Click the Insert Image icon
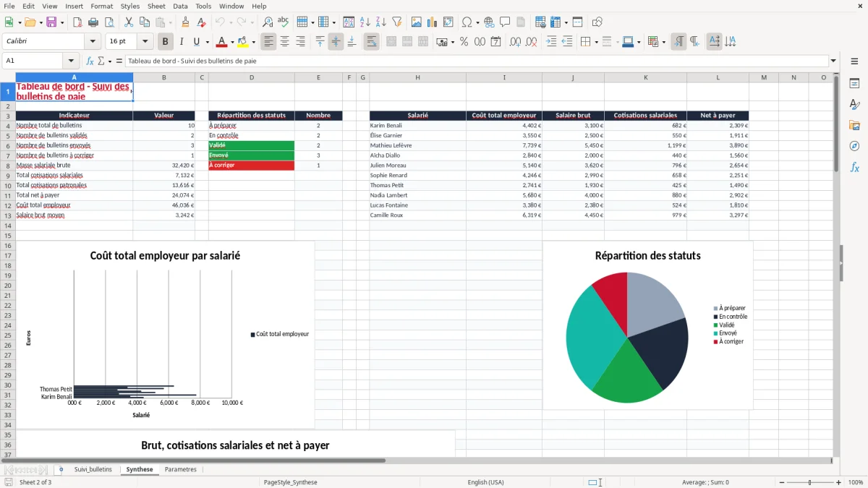Viewport: 868px width, 488px height. tap(417, 22)
